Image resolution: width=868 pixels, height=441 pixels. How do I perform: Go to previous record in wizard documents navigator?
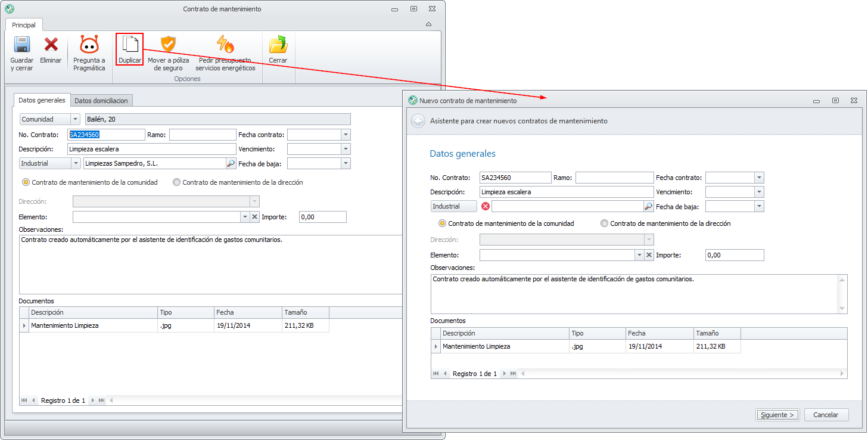pos(446,374)
